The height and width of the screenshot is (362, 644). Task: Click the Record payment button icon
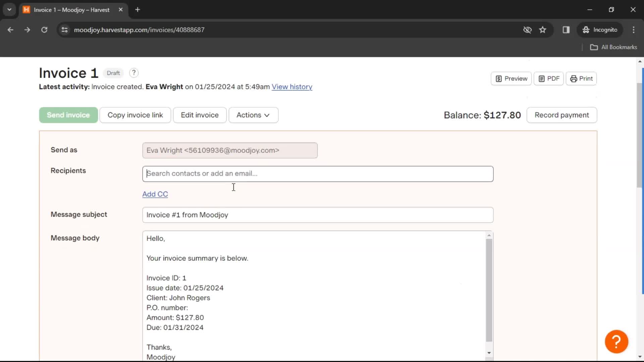tap(562, 115)
